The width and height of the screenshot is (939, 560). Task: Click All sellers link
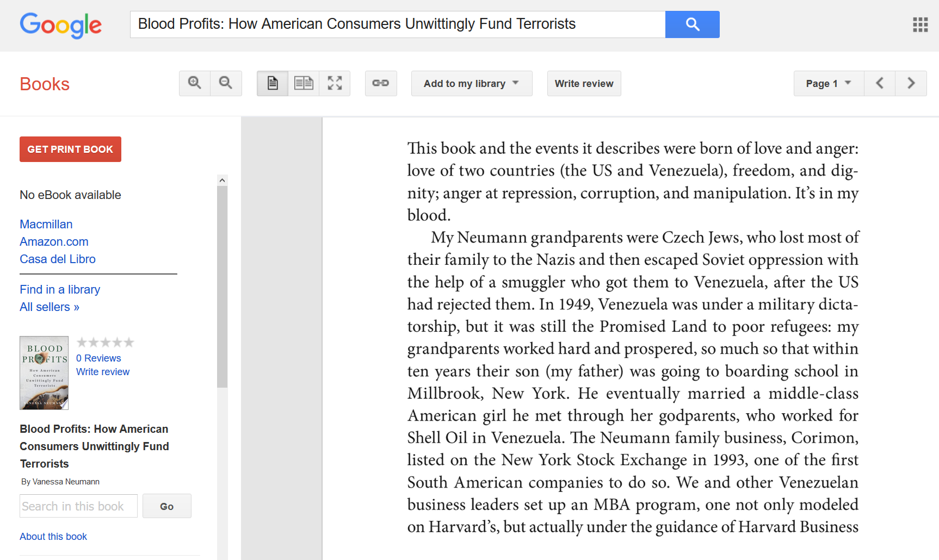tap(50, 307)
